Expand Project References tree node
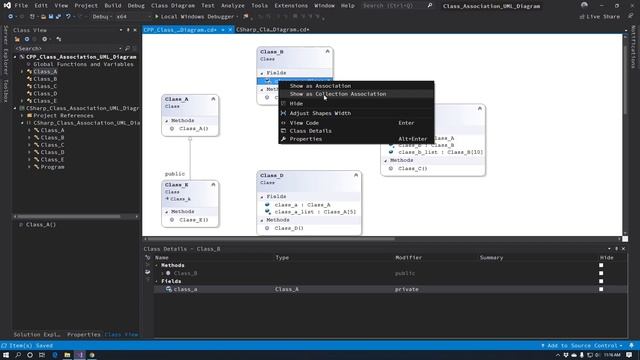Viewport: 640px width, 360px height. click(22, 116)
